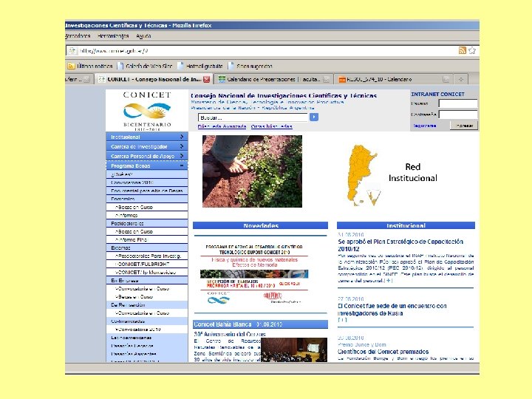Image resolution: width=532 pixels, height=399 pixels.
Task: Click the Buscar search input field
Action: point(253,117)
